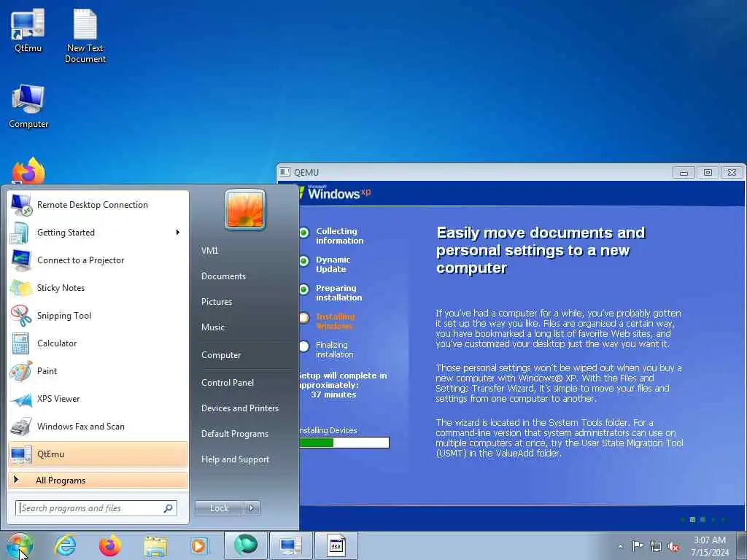Open Default Programs
The image size is (747, 560).
(235, 434)
